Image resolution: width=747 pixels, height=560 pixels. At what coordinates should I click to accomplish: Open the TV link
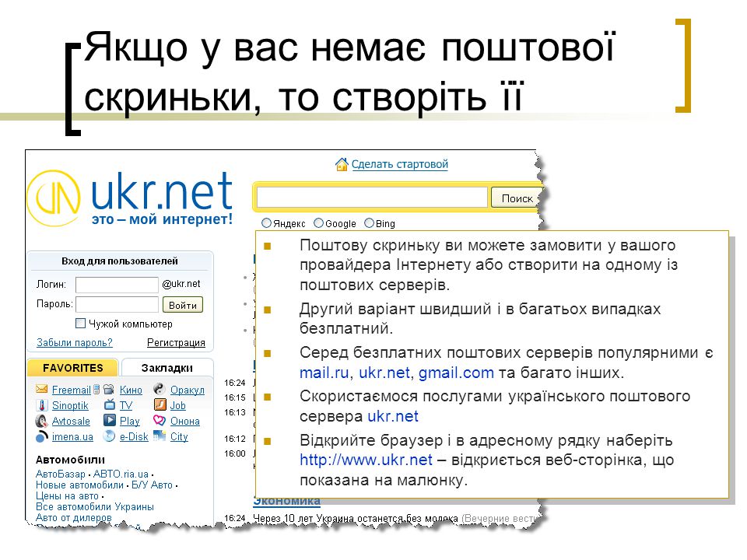click(126, 405)
